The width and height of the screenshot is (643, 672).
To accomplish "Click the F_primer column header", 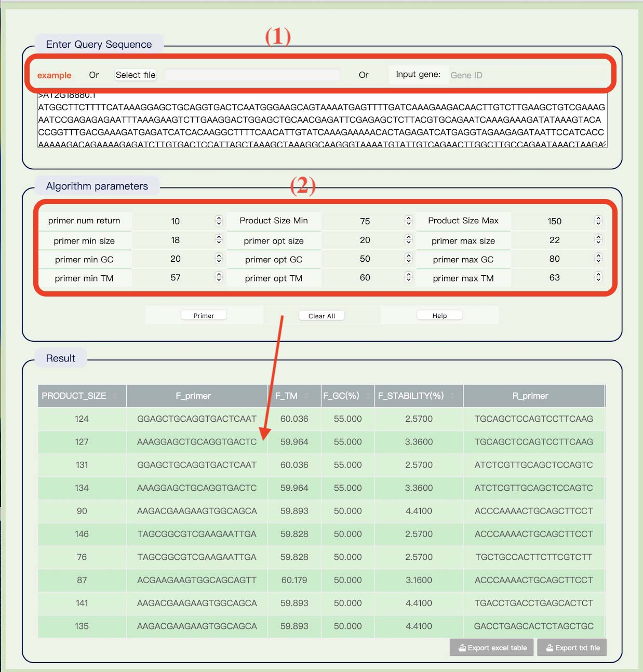I will tap(197, 396).
